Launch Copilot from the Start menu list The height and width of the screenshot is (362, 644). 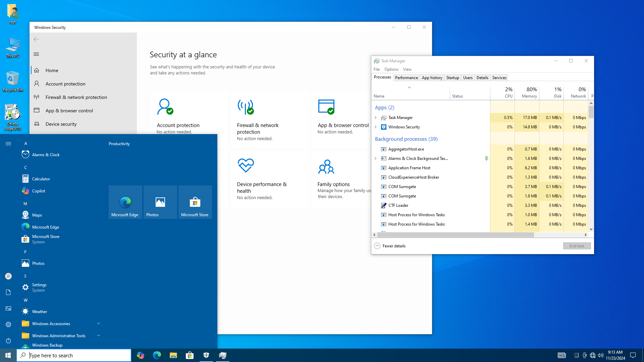pos(39,191)
